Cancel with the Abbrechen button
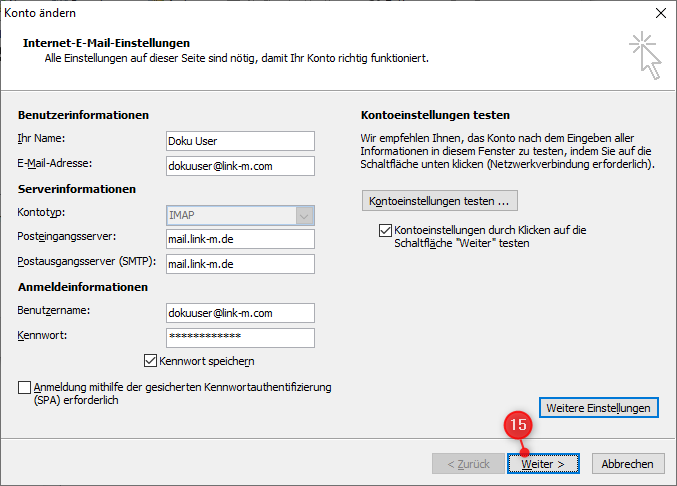Viewport: 677px width, 486px height. 628,464
